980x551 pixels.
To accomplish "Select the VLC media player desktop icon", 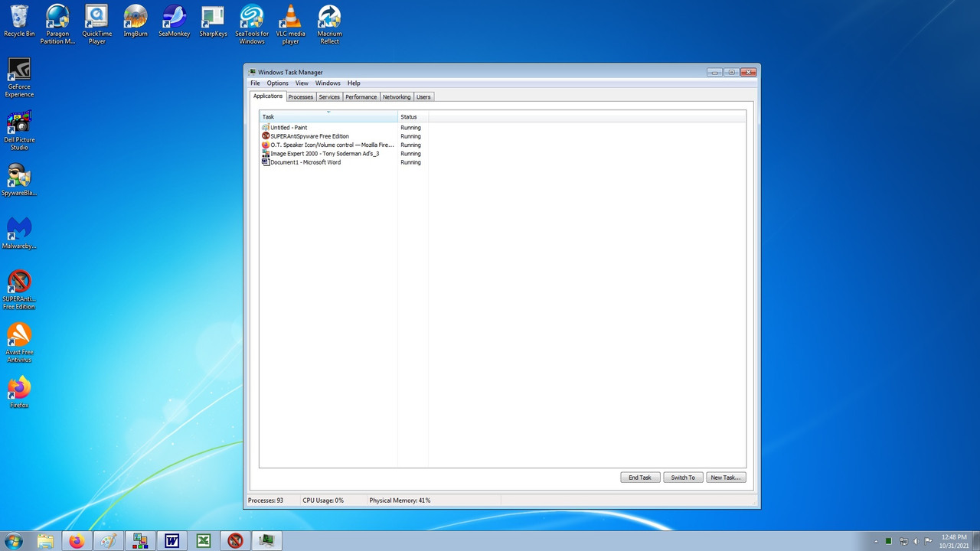I will (x=290, y=24).
